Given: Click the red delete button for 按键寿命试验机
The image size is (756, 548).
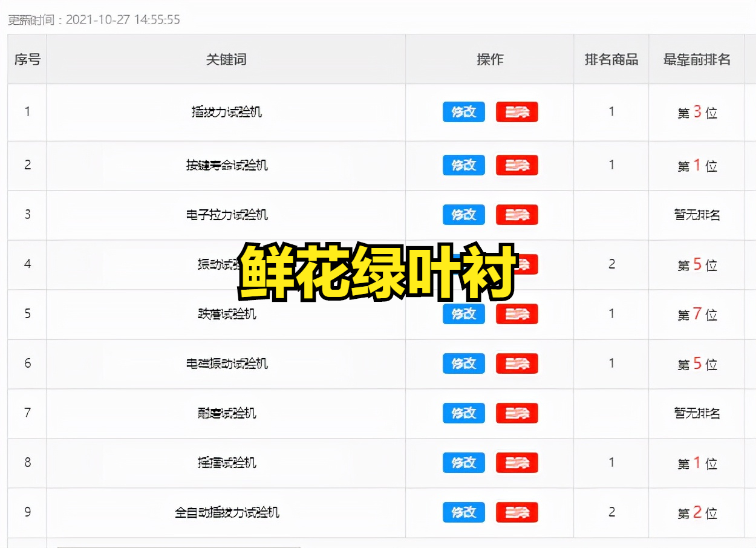Looking at the screenshot, I should tap(517, 165).
